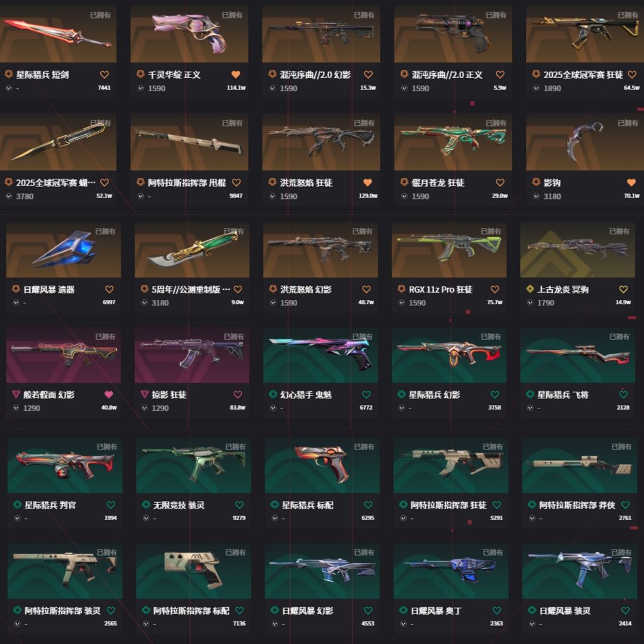644x644 pixels.
Task: Open the 混沌序曲//2.0 幻影 skin name
Action: pos(315,75)
